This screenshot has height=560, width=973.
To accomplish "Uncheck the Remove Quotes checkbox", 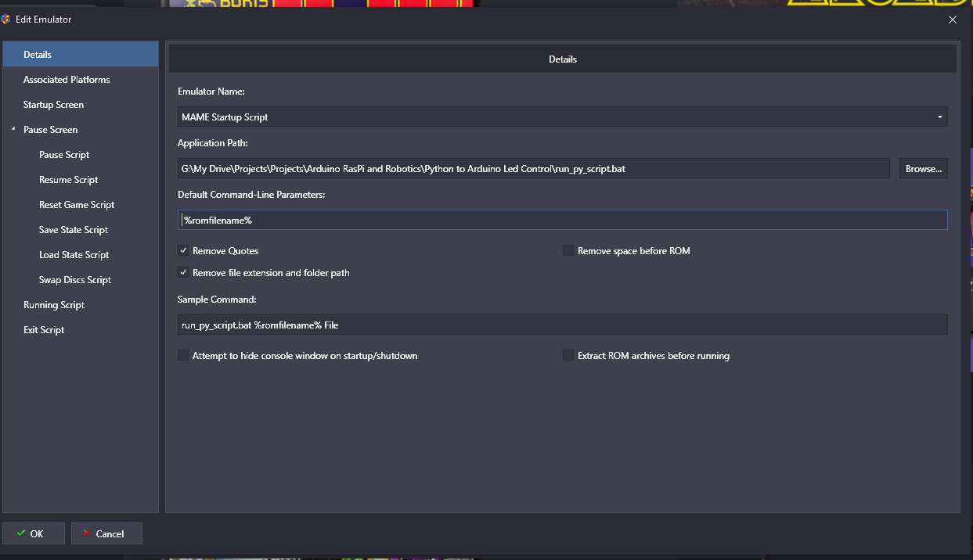I will point(183,251).
